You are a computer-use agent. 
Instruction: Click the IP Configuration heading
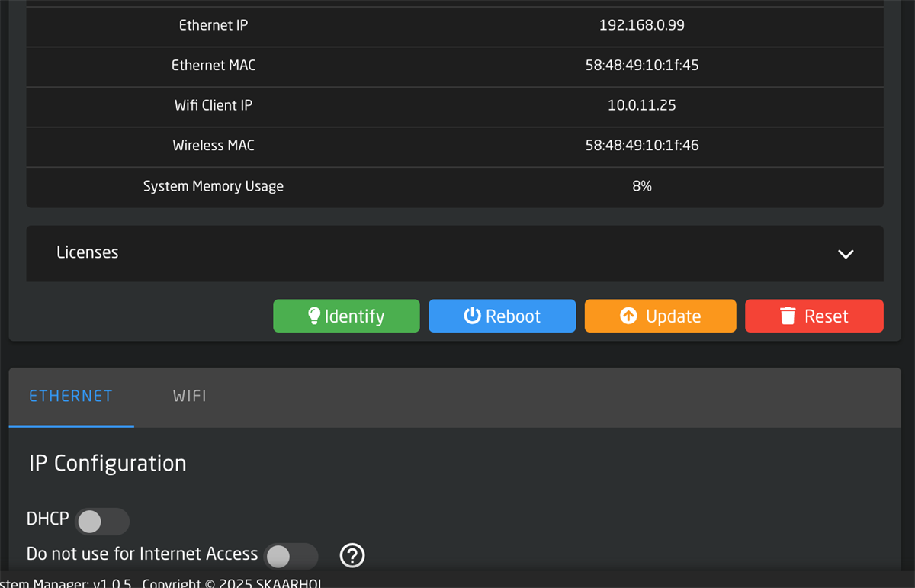[107, 463]
